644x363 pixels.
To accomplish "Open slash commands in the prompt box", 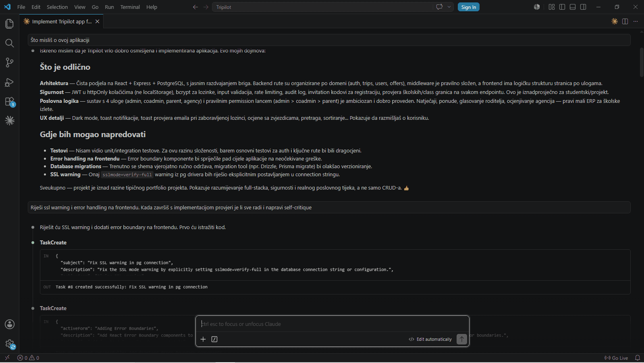I will tap(214, 339).
